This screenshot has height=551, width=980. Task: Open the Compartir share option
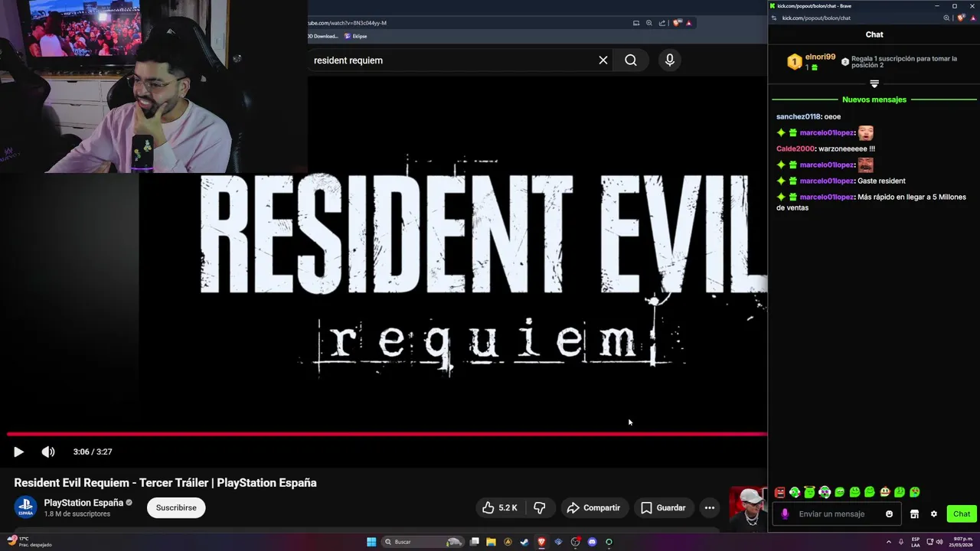point(594,507)
